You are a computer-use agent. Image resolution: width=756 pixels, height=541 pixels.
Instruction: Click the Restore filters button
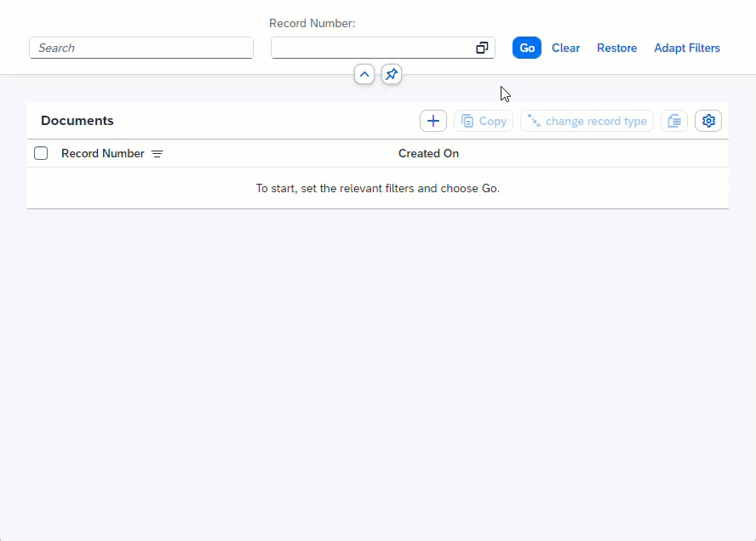[x=616, y=48]
